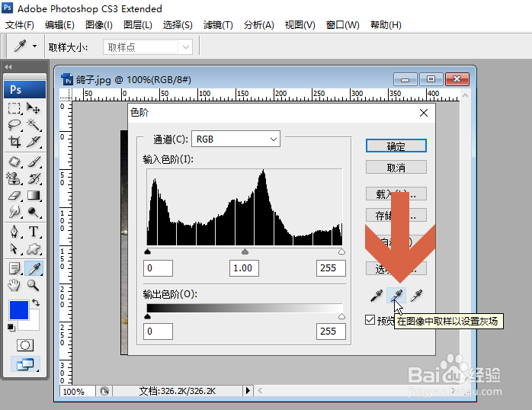Open the 图像(I) menu
Screen dimensions: 532x410
pyautogui.click(x=99, y=25)
